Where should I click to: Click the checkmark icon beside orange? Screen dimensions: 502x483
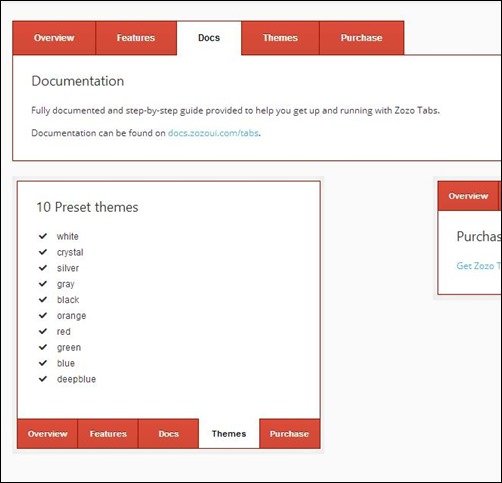click(43, 315)
